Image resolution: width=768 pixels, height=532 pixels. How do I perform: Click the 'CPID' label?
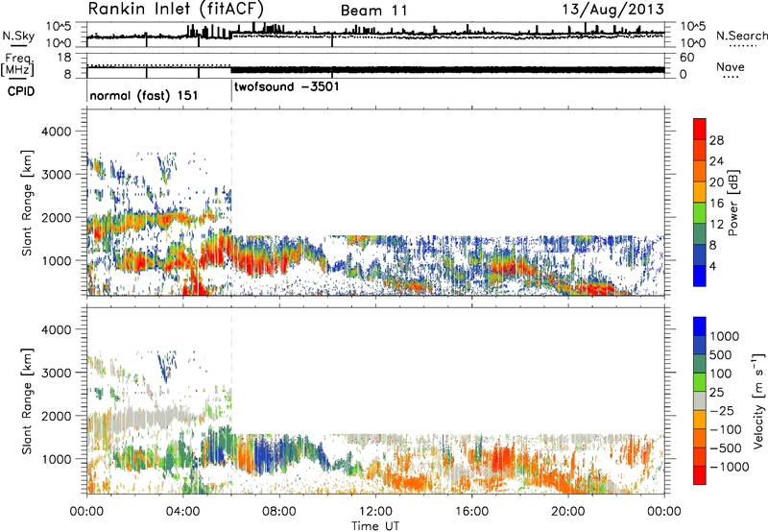[21, 91]
